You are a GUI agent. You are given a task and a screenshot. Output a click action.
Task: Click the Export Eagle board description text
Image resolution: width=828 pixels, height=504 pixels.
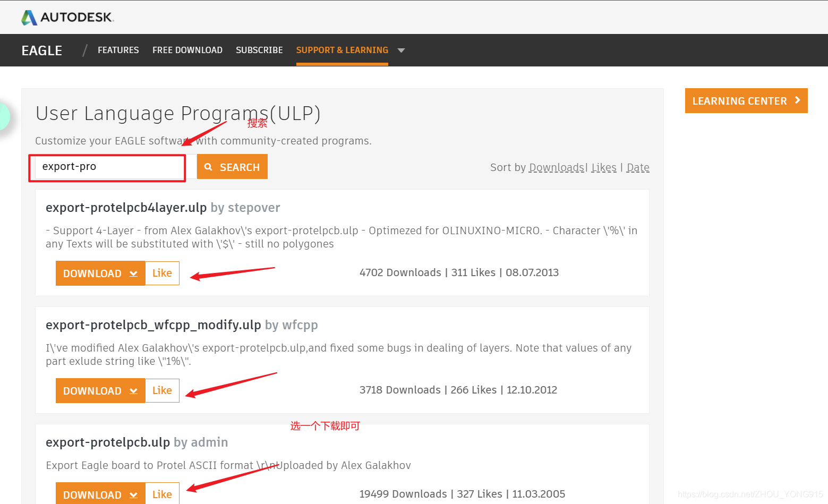point(228,465)
